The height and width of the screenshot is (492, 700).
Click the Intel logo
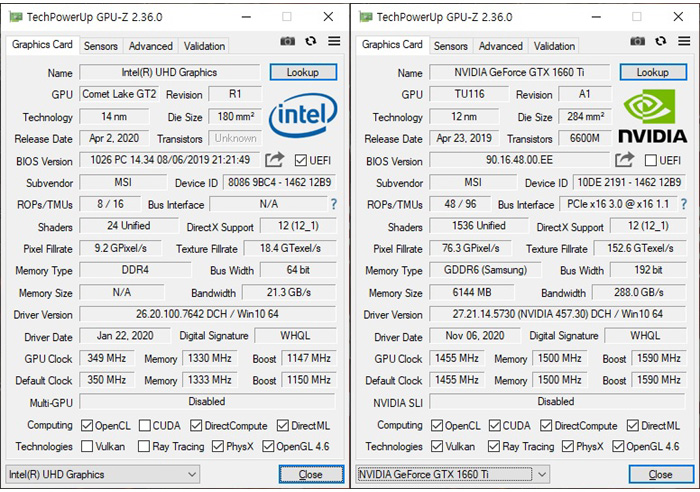pyautogui.click(x=303, y=115)
